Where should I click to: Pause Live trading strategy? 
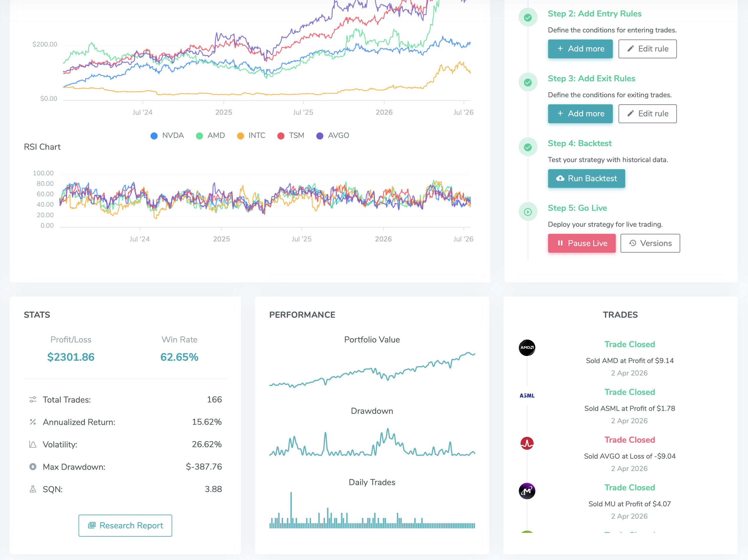(x=582, y=243)
